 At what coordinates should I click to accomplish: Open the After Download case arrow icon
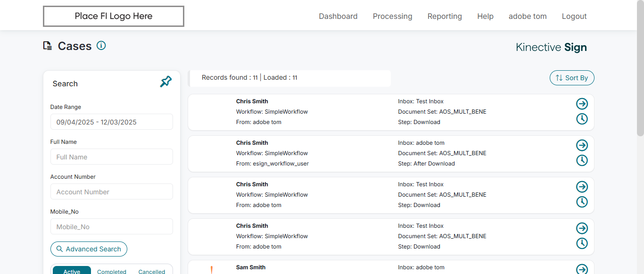click(x=582, y=145)
